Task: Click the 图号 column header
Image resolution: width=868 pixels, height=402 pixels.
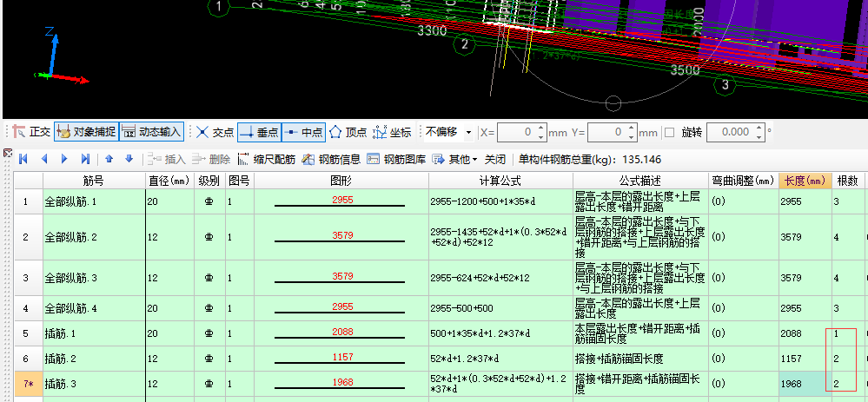Action: click(240, 181)
